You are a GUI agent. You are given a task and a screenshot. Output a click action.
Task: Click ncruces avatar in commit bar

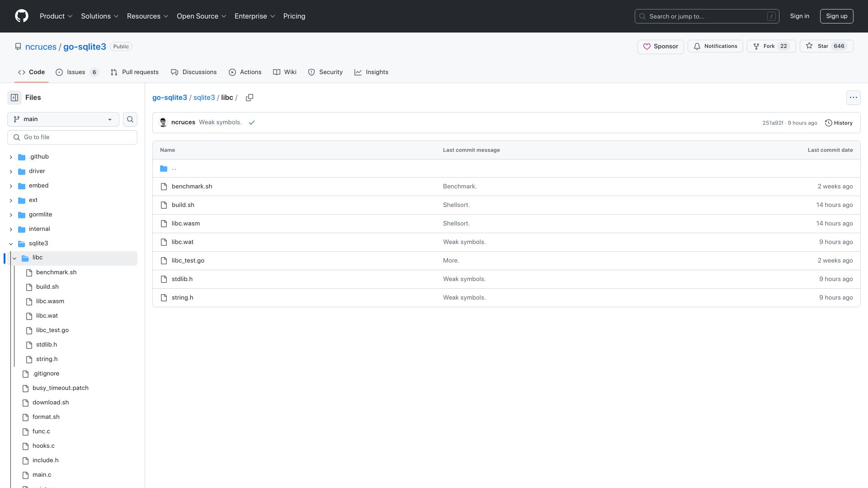(x=163, y=122)
